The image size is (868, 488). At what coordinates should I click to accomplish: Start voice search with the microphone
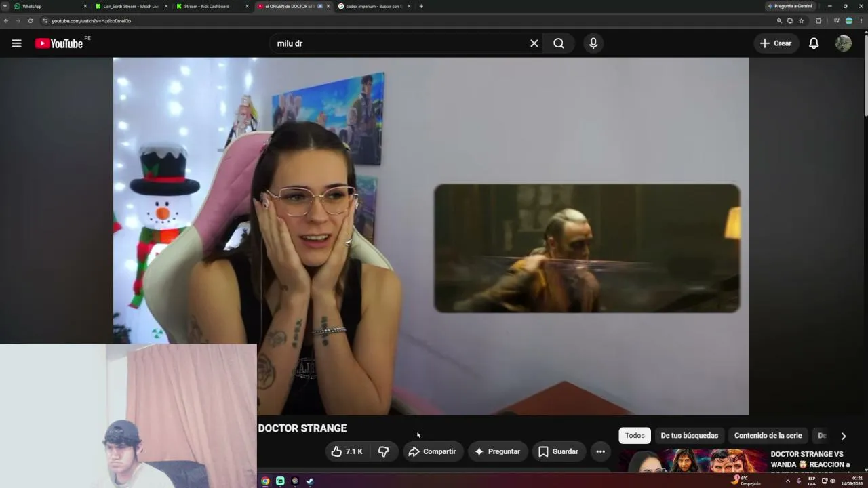click(x=593, y=43)
